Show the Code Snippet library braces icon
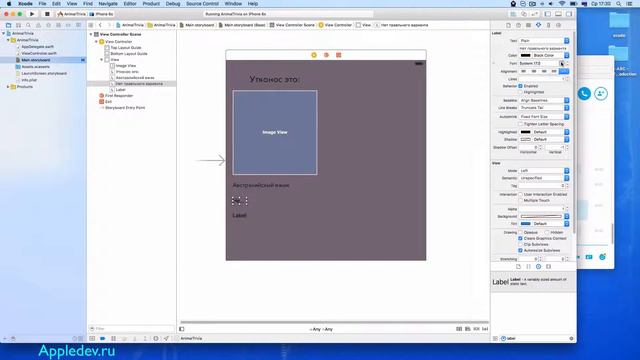This screenshot has height=360, width=640. click(x=529, y=267)
